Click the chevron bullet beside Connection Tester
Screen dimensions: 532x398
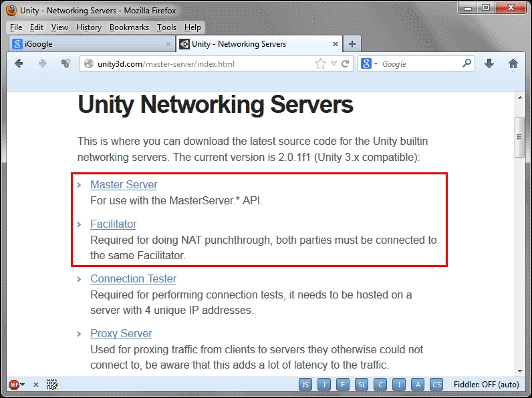tap(79, 279)
